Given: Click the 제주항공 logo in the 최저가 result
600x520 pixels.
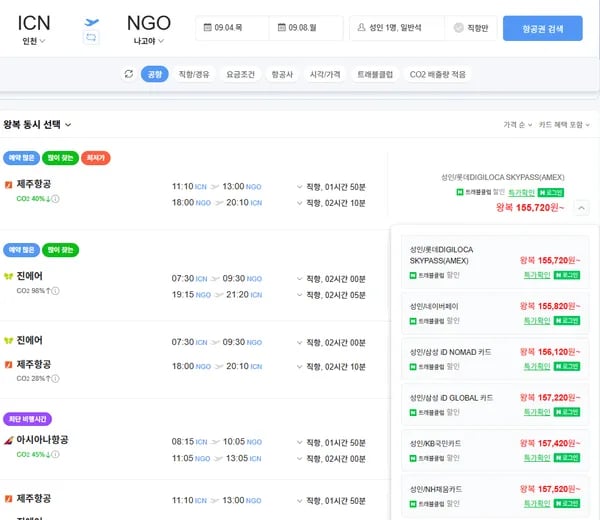Looking at the screenshot, I should tap(8, 185).
